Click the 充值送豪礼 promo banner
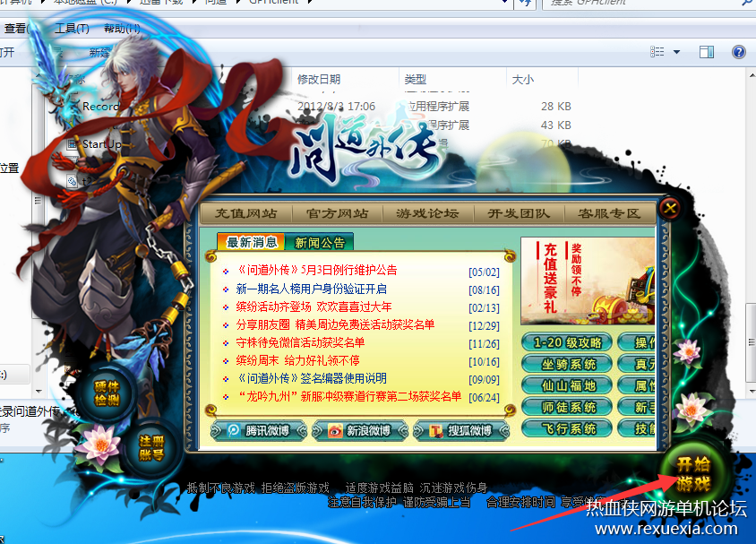This screenshot has height=544, width=756. (x=588, y=281)
